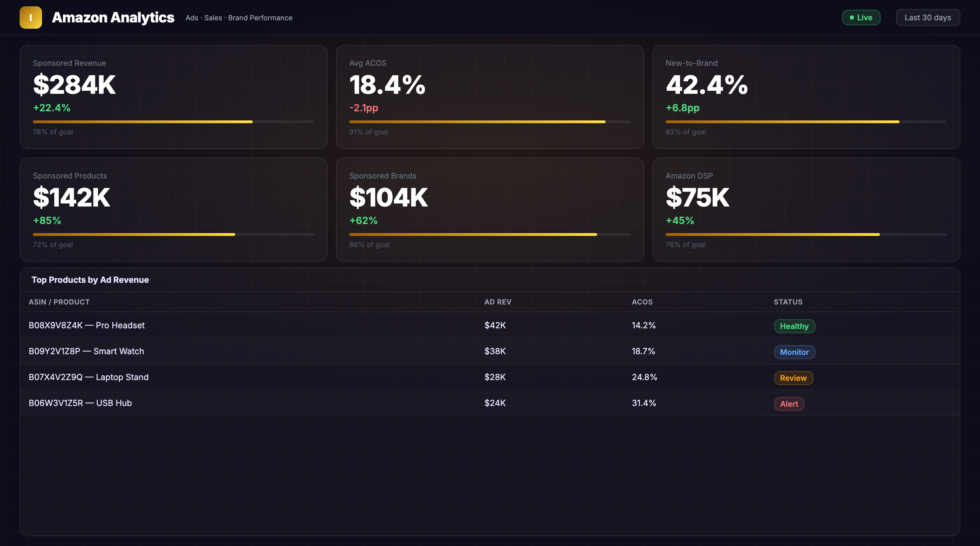Image resolution: width=980 pixels, height=546 pixels.
Task: Sort by the ACOS column header
Action: [x=642, y=302]
